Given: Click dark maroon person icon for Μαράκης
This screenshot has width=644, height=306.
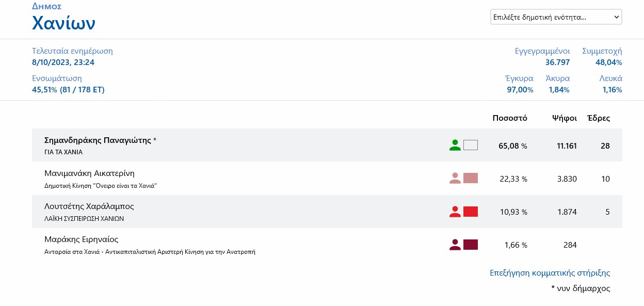Looking at the screenshot, I should [455, 245].
